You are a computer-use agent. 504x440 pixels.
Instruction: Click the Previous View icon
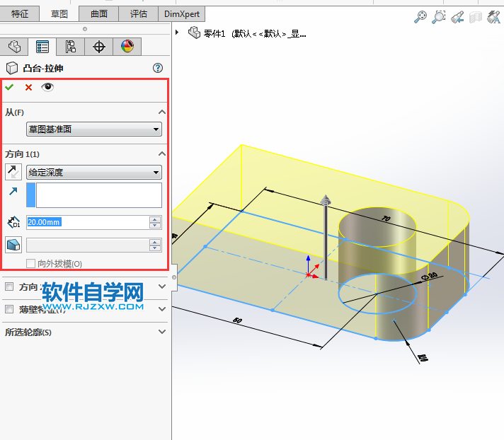[x=457, y=17]
